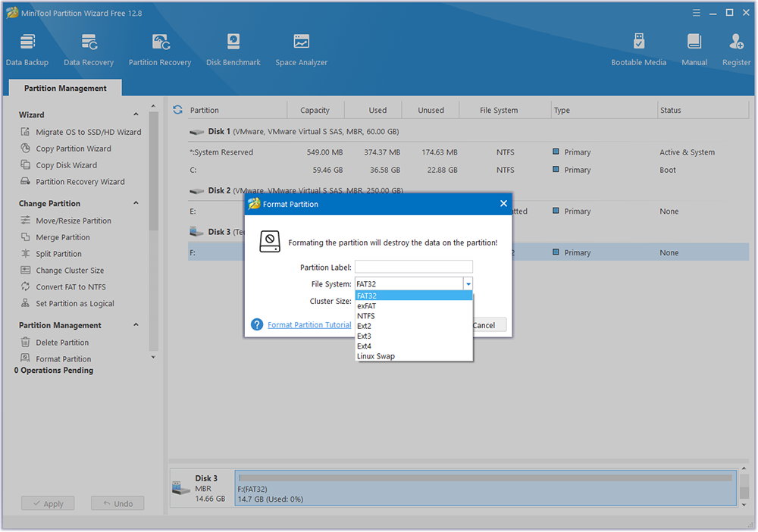Pick Ext2 in the file system list
Viewport: 758px width, 532px height.
[x=414, y=326]
